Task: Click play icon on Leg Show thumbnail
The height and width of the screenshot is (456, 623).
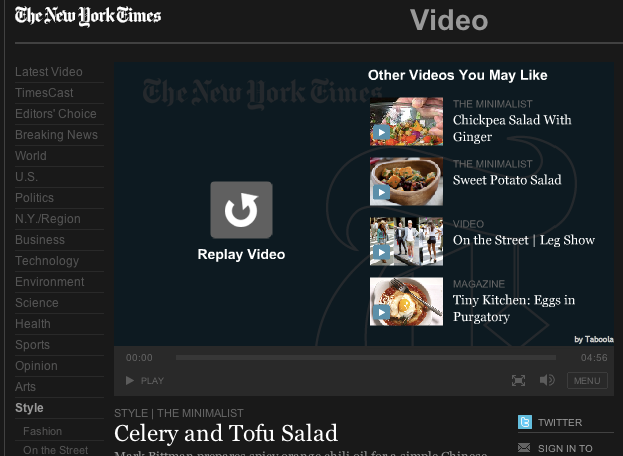Action: click(x=381, y=252)
